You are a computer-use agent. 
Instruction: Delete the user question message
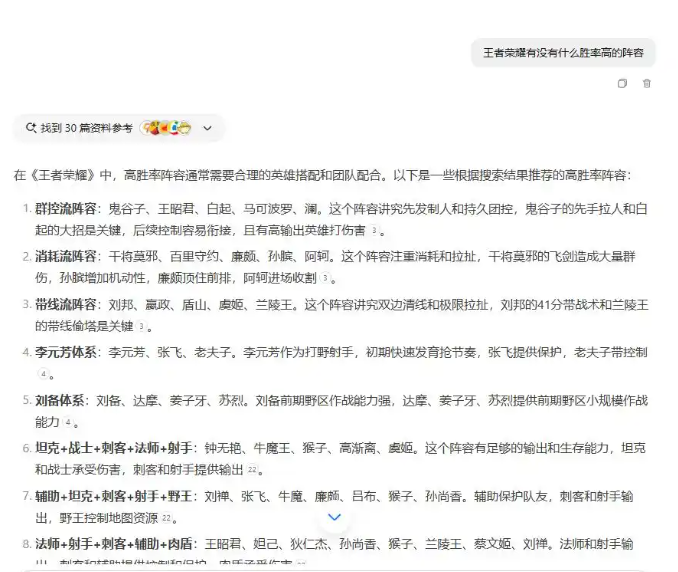point(646,83)
